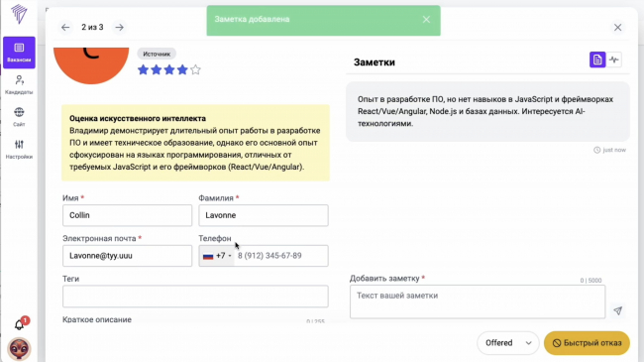Go to previous candidate with left arrow
Image resolution: width=644 pixels, height=362 pixels.
click(x=65, y=27)
